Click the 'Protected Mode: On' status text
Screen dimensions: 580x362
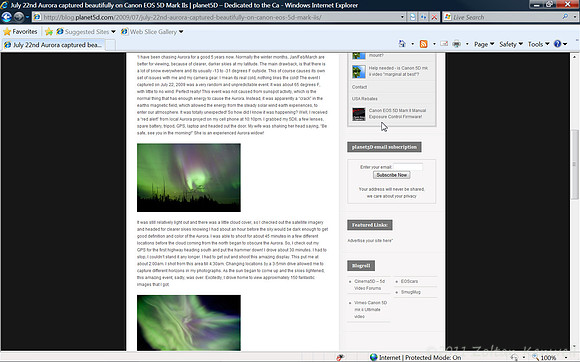pos(433,358)
